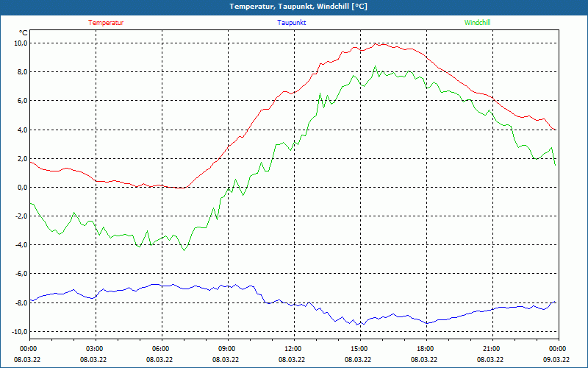Click the 10,0 y-axis value

21,43
